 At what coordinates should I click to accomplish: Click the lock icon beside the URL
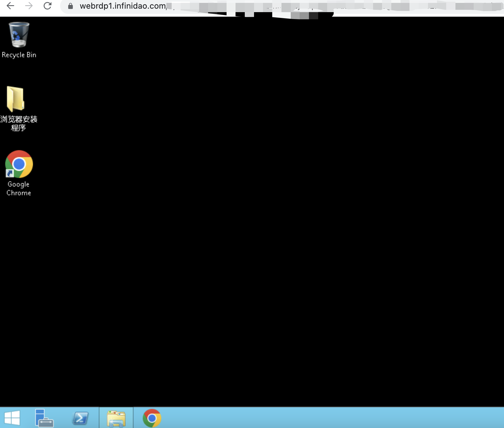point(70,6)
